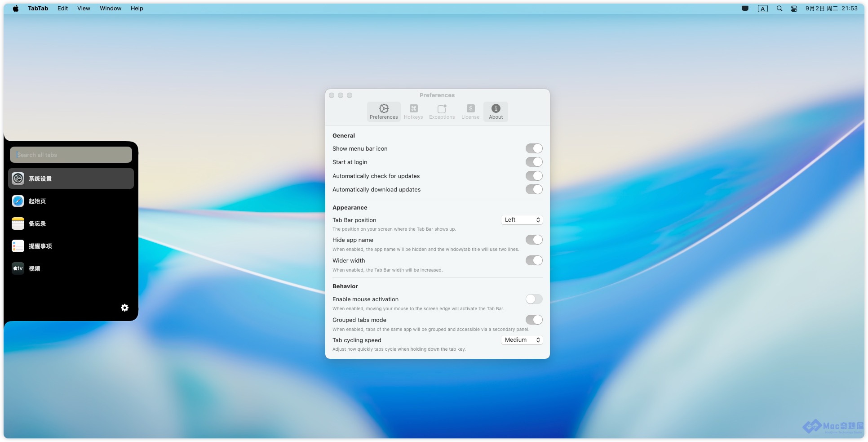The image size is (868, 442).
Task: Click the Search all tabs field
Action: click(x=71, y=155)
